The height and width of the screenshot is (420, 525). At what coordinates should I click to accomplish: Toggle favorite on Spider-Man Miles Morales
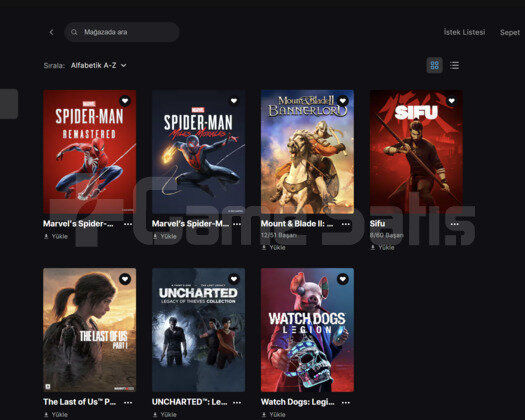234,100
